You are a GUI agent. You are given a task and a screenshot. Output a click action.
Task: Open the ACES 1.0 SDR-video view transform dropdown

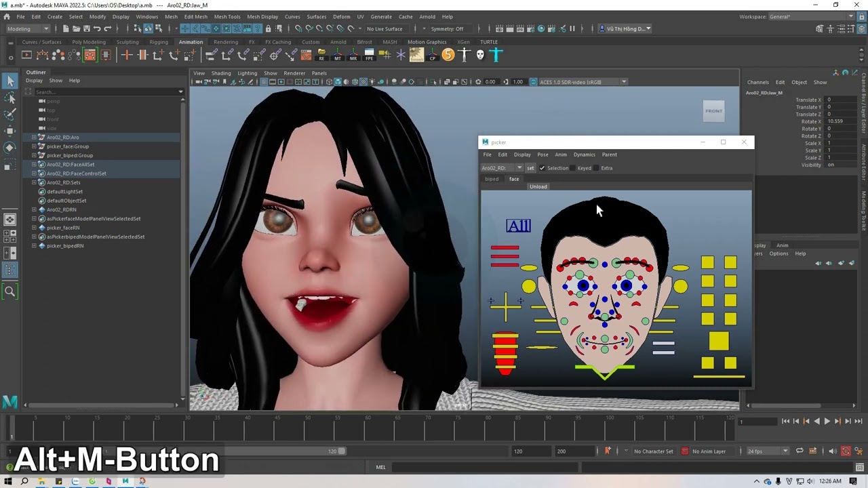pyautogui.click(x=583, y=82)
